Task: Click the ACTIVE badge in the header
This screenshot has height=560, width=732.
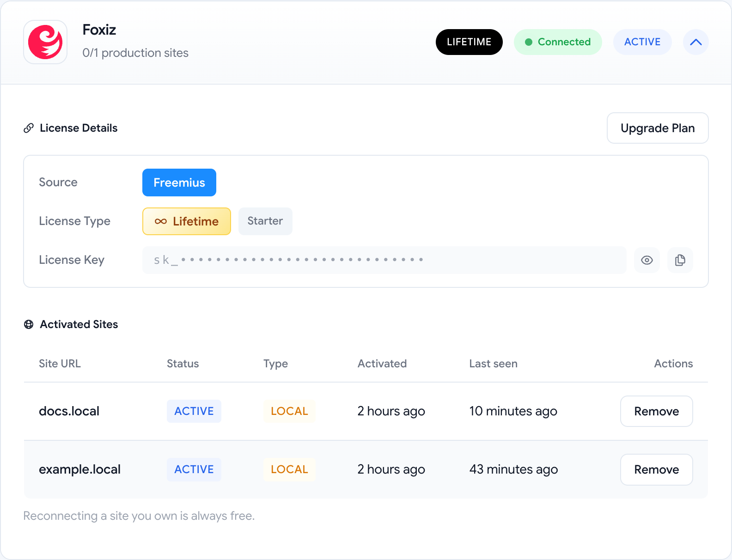Action: (x=642, y=42)
